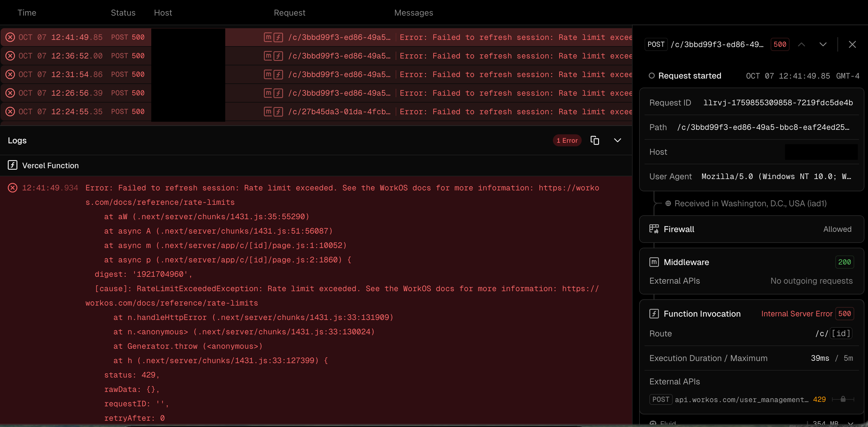Collapse the Logs panel with chevron
The image size is (868, 427).
click(x=617, y=140)
